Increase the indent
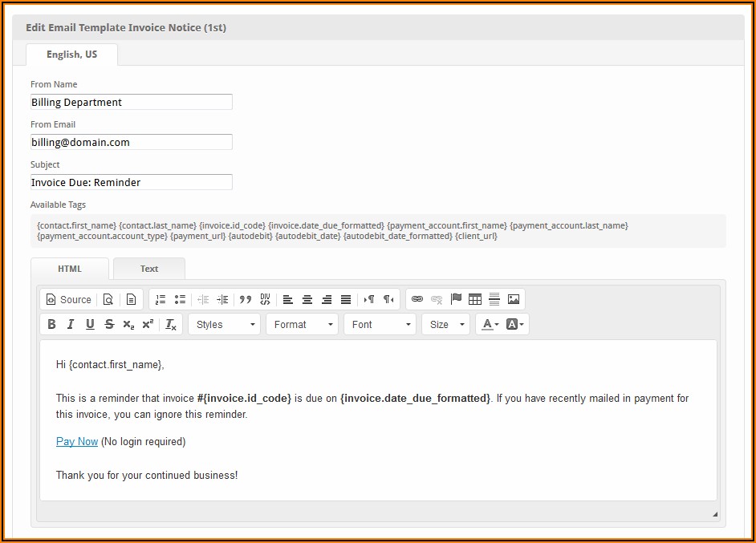 222,300
